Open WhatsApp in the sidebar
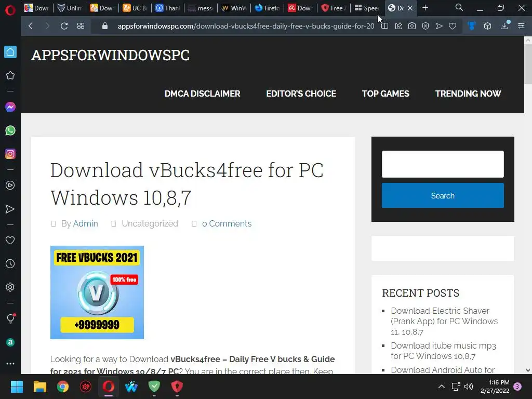 click(10, 130)
